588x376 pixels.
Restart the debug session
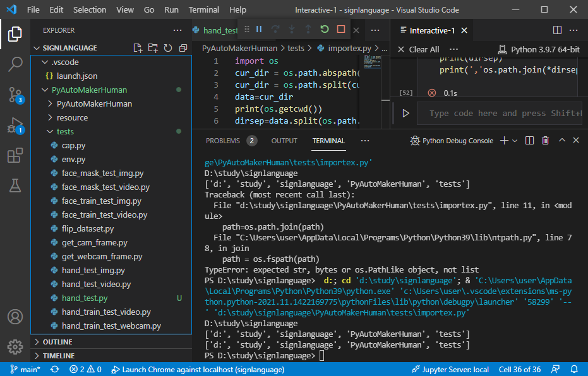tap(325, 29)
